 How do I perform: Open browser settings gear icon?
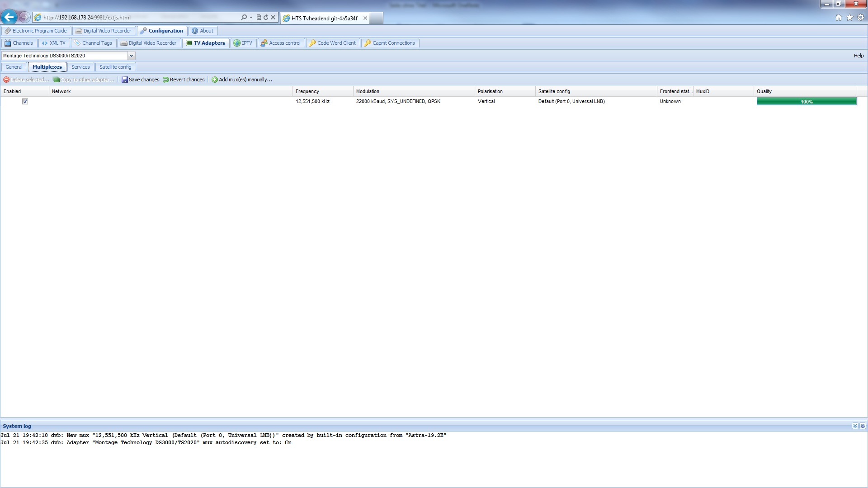pyautogui.click(x=861, y=17)
